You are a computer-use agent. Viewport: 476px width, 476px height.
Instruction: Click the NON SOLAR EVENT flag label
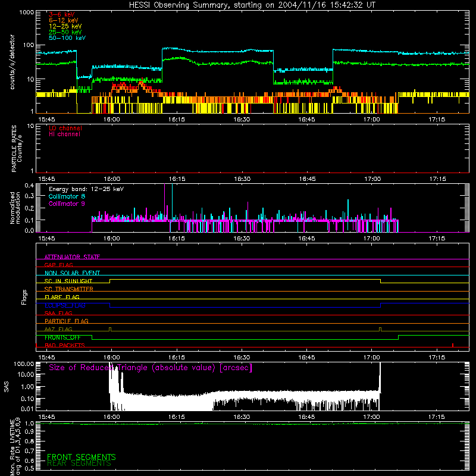[x=72, y=273]
